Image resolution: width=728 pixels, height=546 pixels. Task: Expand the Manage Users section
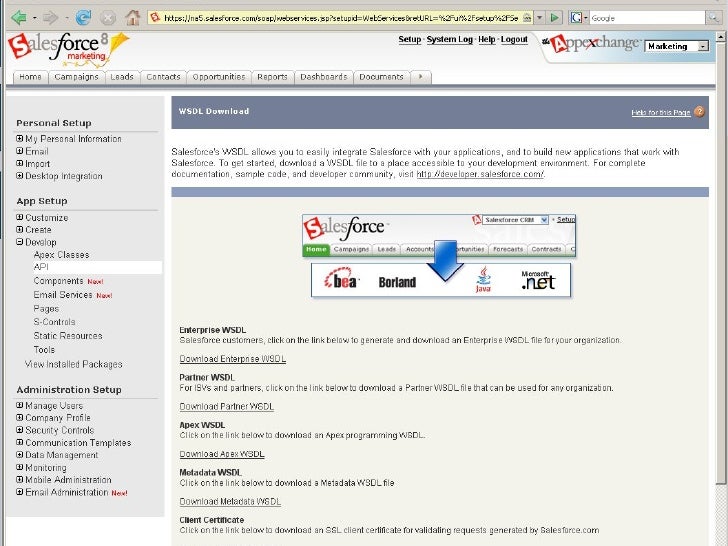point(20,405)
